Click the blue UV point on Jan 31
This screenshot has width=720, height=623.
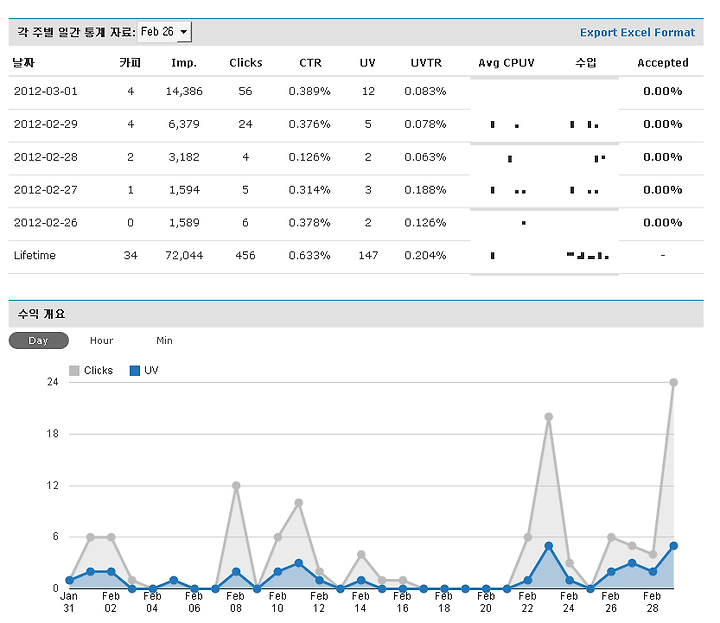point(69,580)
